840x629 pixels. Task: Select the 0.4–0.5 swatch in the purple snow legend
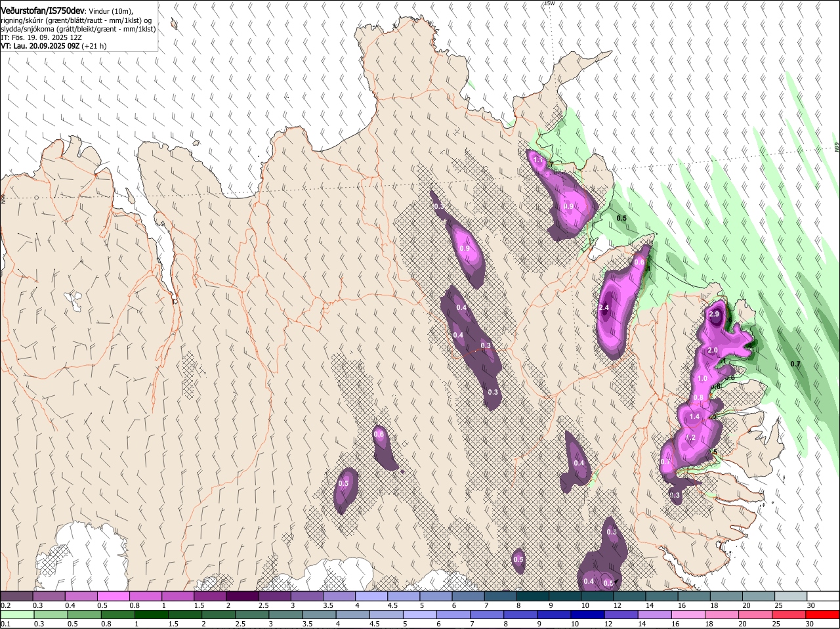(81, 596)
